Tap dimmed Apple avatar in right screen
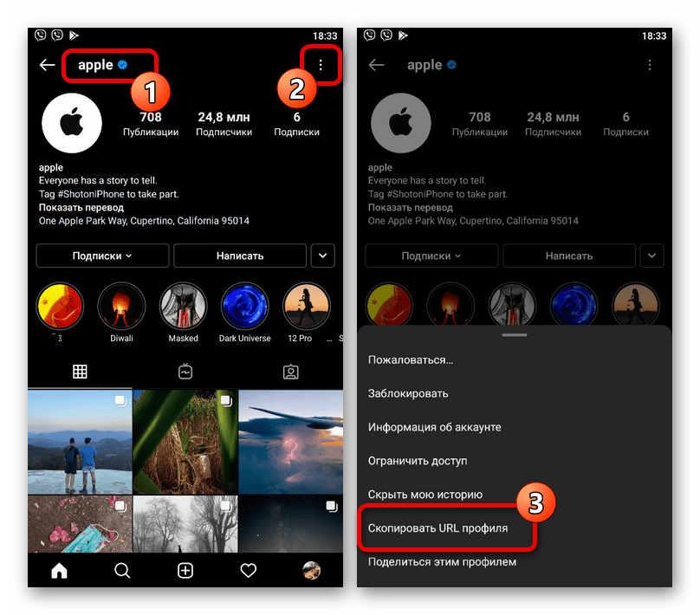700x615 pixels. [400, 123]
